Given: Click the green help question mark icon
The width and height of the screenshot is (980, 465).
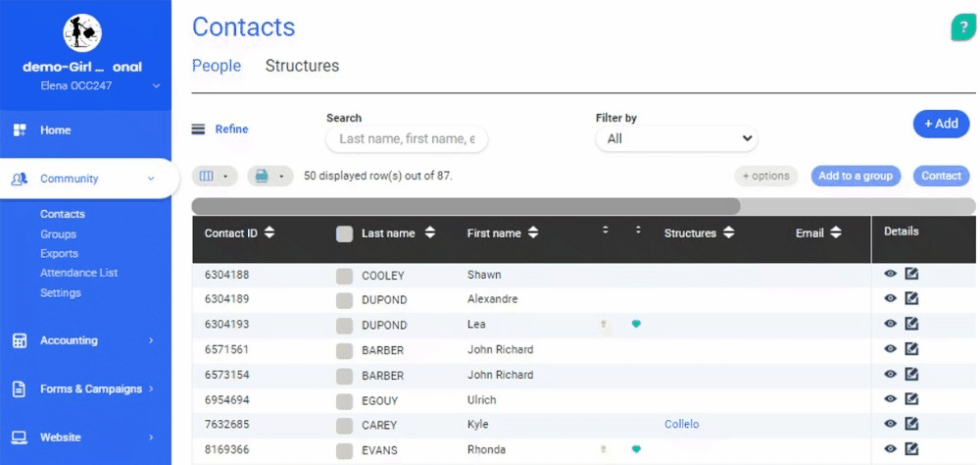Looking at the screenshot, I should click(962, 28).
